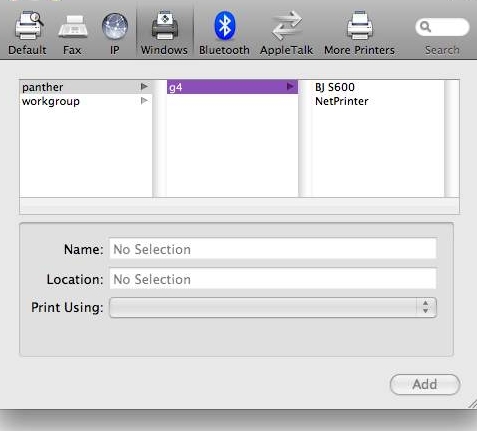
Task: Expand the workgroup row arrow
Action: (144, 101)
